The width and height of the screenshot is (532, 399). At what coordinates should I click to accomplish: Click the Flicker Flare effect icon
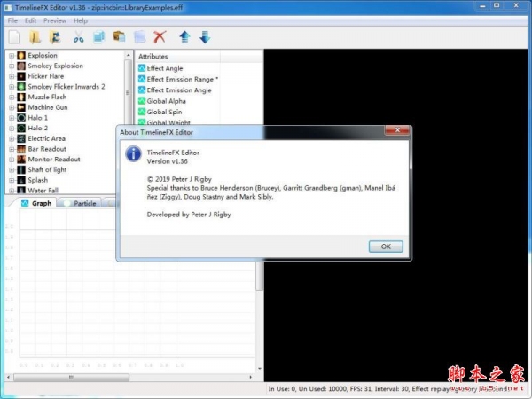tap(21, 76)
